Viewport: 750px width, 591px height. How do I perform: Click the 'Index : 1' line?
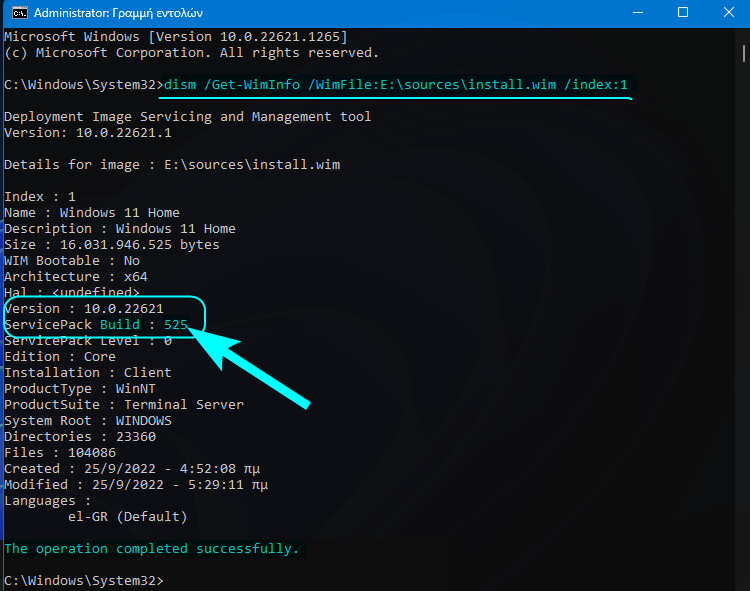pyautogui.click(x=40, y=197)
